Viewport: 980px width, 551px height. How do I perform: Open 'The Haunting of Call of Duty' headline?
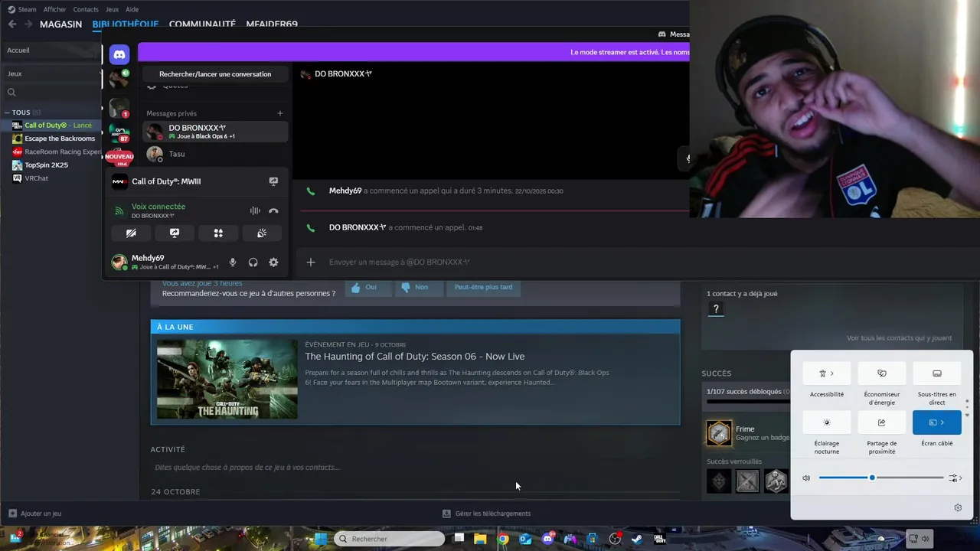pos(415,357)
